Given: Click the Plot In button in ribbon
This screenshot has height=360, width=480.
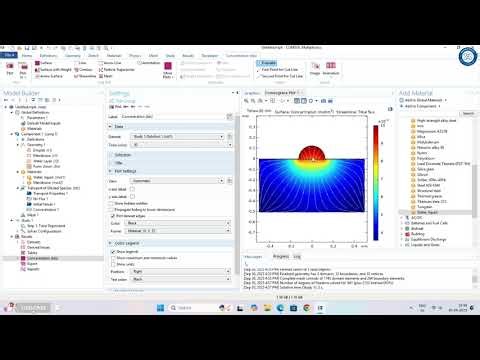Looking at the screenshot, I should pyautogui.click(x=24, y=70).
